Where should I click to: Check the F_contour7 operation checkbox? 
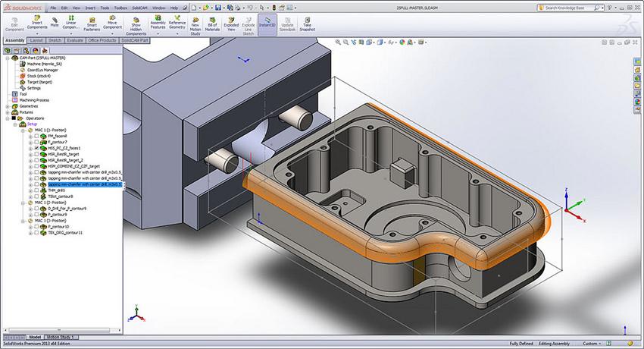[x=36, y=142]
